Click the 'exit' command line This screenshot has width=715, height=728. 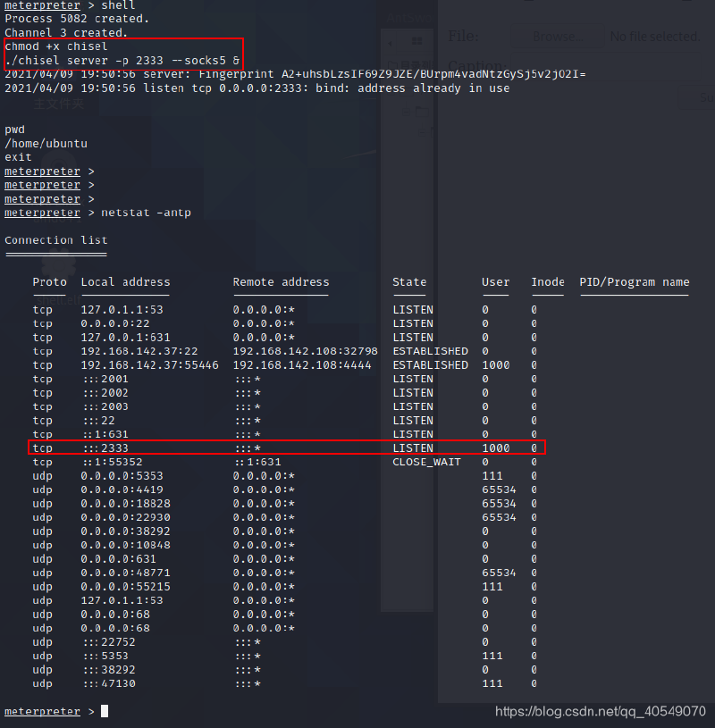(x=18, y=157)
